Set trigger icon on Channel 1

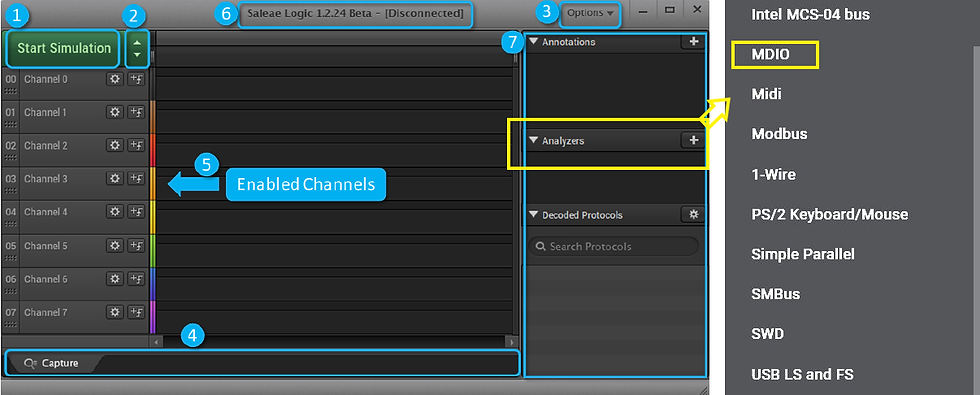[136, 112]
